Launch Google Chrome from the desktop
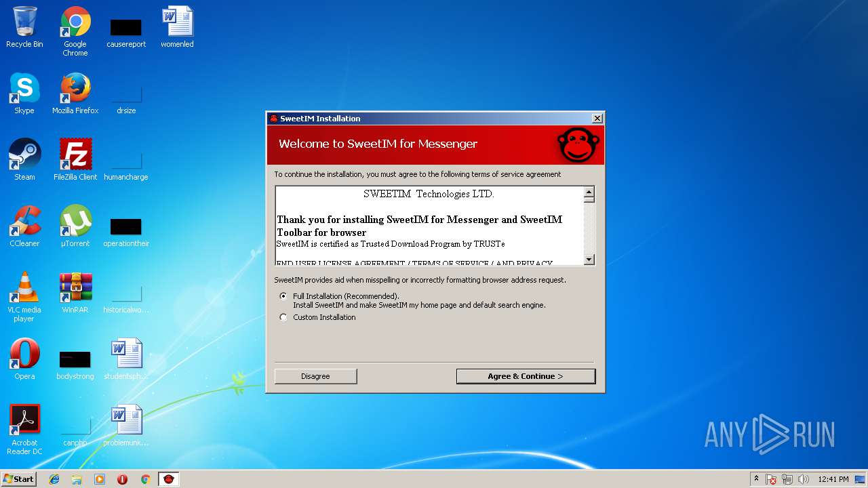 pos(75,32)
